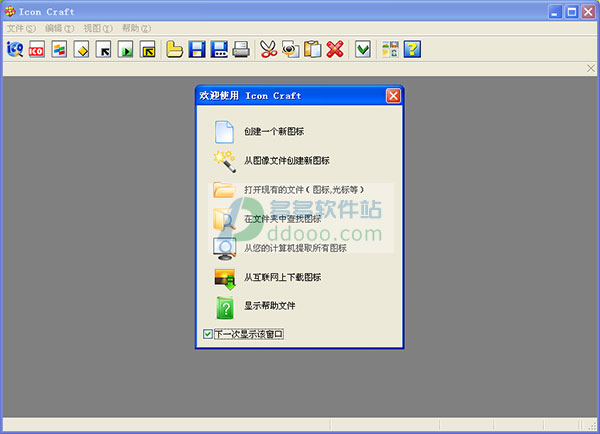600x434 pixels.
Task: Click the open folder icon in dialog
Action: (x=224, y=190)
